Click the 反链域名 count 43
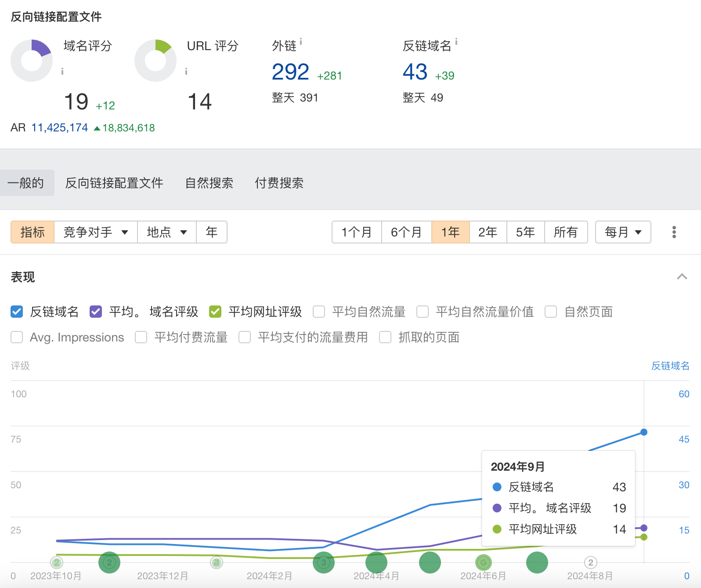701x588 pixels. coord(415,72)
